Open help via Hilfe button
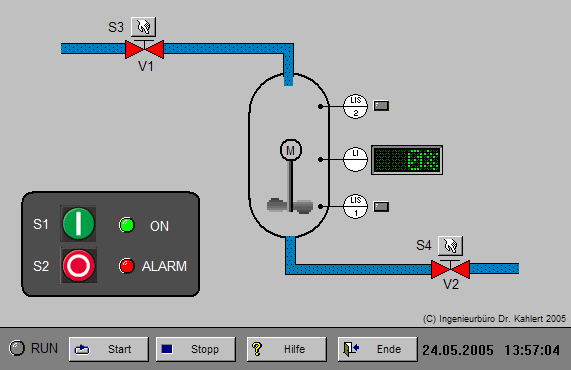Viewport: 571px width, 370px height. coord(287,349)
